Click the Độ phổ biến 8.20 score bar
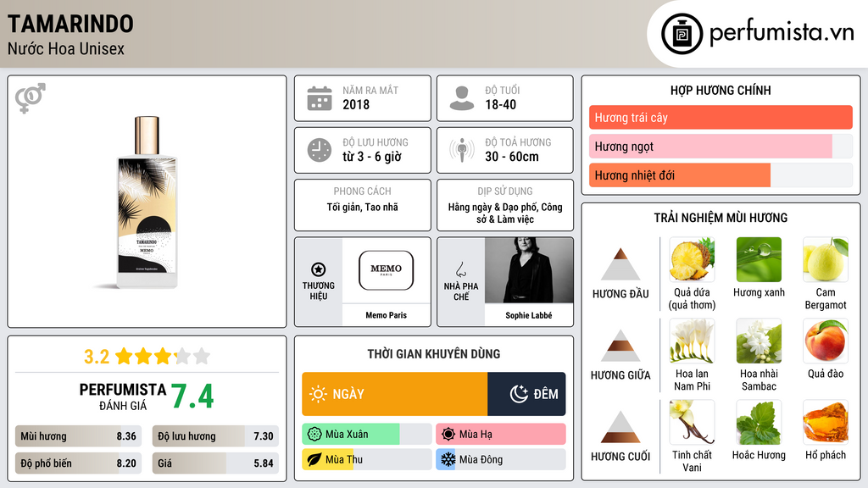 [x=79, y=463]
